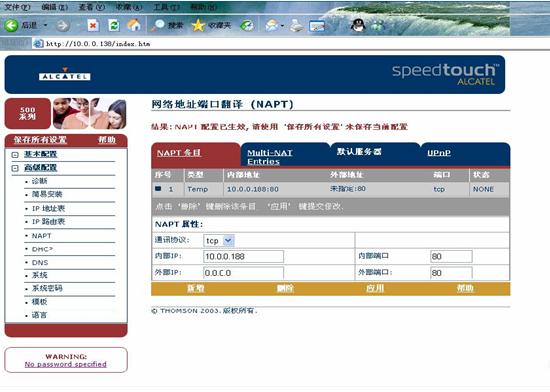Click the 删除 delete button
Viewport: 550px width, 392px height.
285,288
